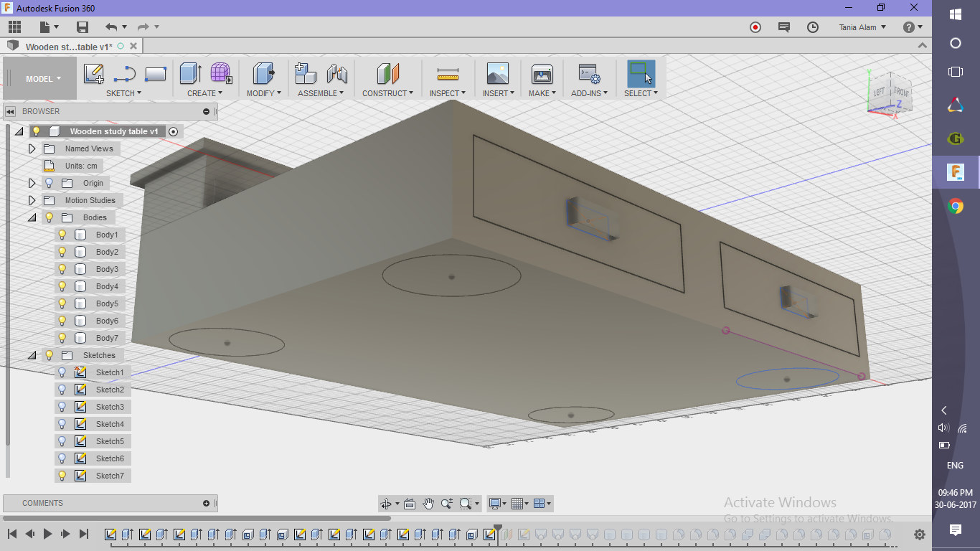Click the Save icon
This screenshot has width=980, height=551.
83,27
